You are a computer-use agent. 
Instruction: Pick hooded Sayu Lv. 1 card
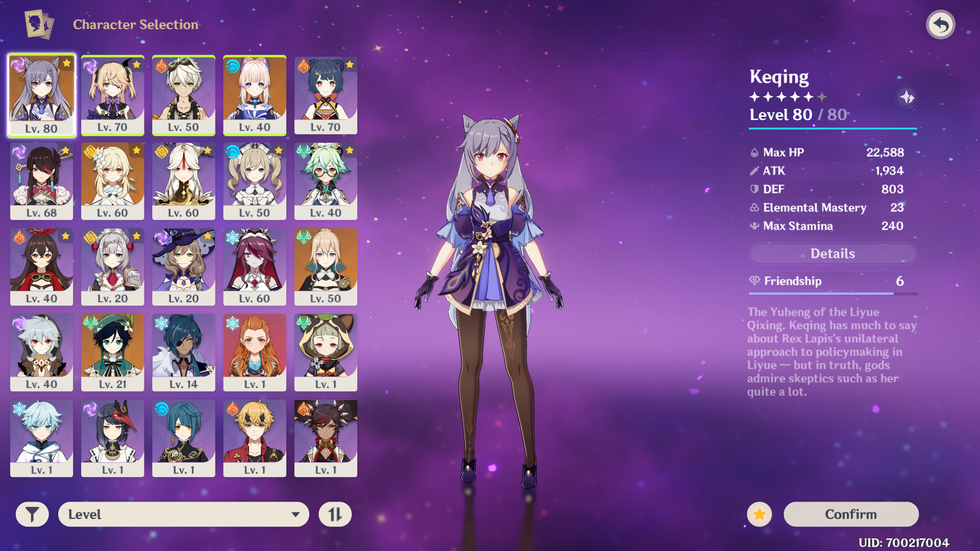[x=326, y=353]
